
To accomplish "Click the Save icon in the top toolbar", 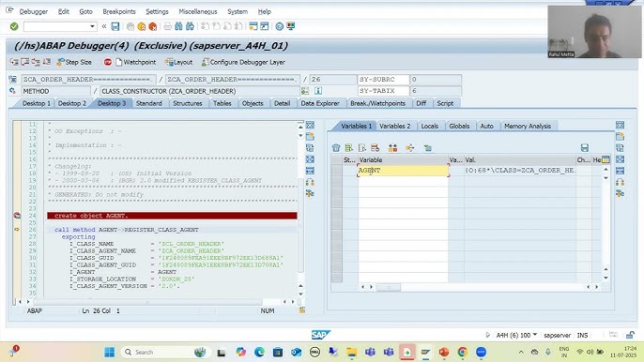I will [x=115, y=26].
